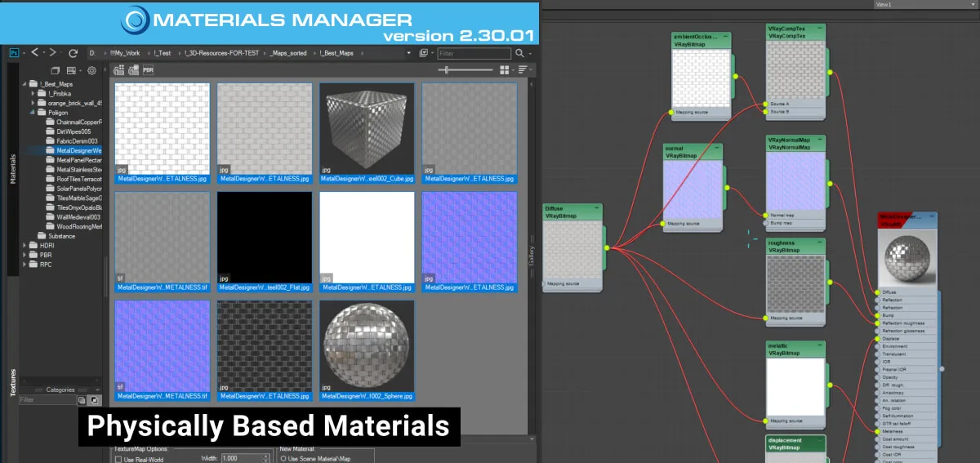Viewport: 980px width, 463px height.
Task: Open settings with the gear icon
Action: click(x=92, y=71)
